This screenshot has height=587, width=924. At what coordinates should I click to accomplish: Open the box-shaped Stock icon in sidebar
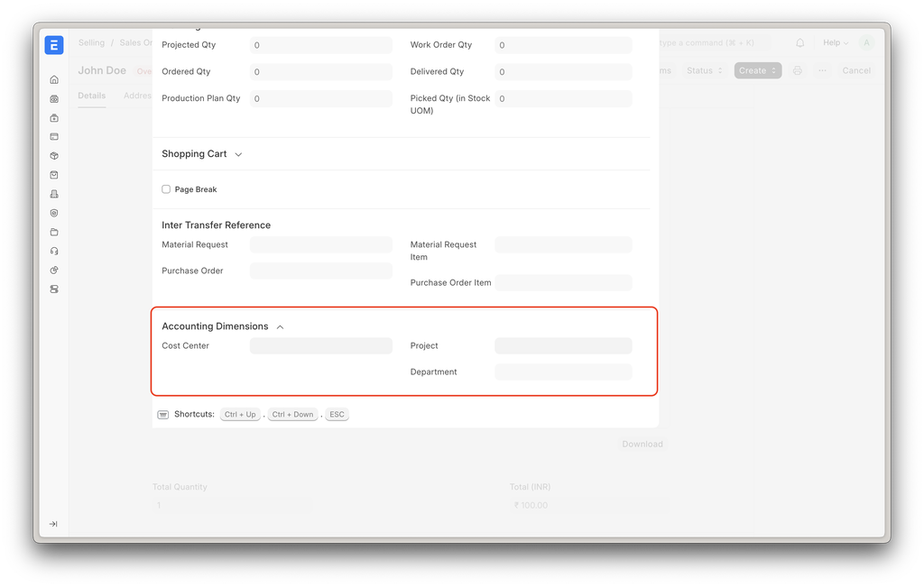click(54, 156)
